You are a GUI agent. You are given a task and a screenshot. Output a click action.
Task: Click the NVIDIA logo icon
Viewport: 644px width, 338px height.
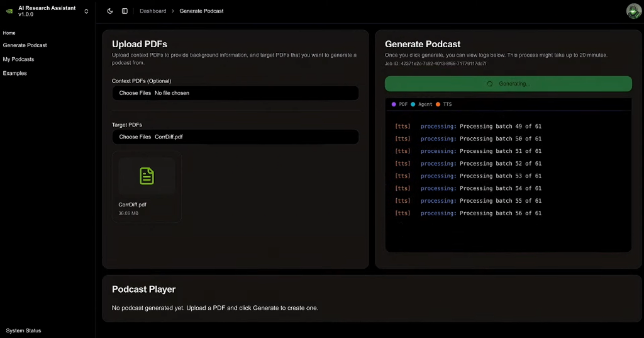[x=9, y=11]
